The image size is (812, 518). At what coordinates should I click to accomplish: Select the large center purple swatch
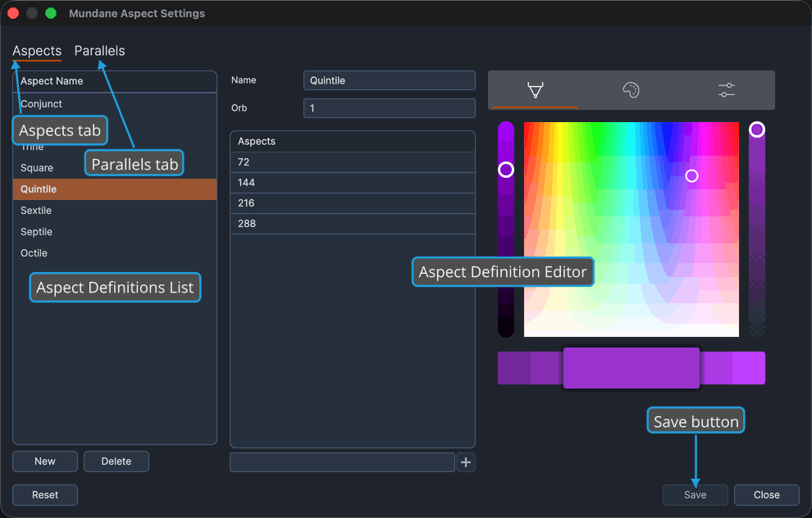tap(632, 368)
